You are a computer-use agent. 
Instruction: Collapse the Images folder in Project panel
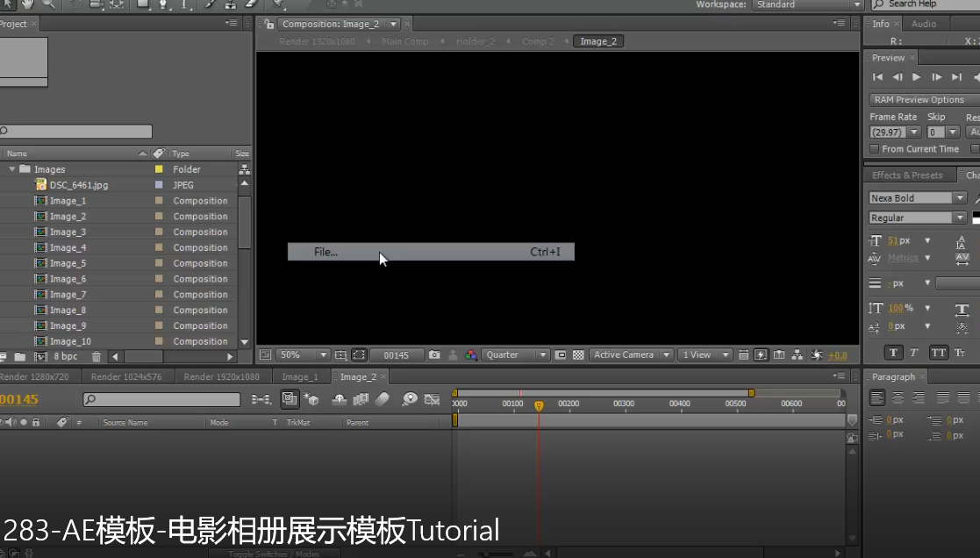[12, 169]
